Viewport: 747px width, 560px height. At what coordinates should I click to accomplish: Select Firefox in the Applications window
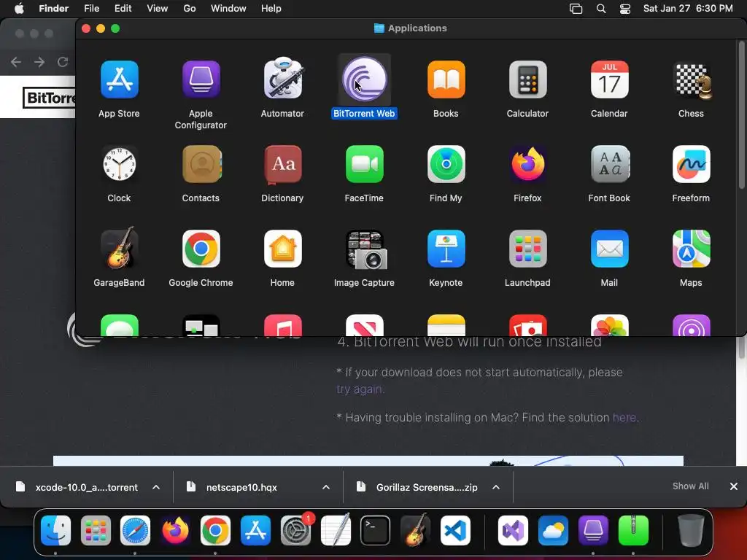coord(528,164)
